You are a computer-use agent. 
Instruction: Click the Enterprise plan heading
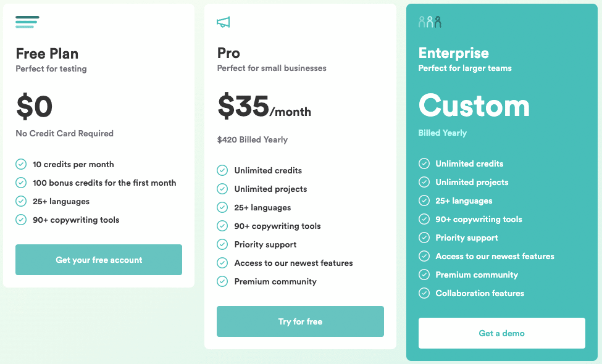(453, 53)
